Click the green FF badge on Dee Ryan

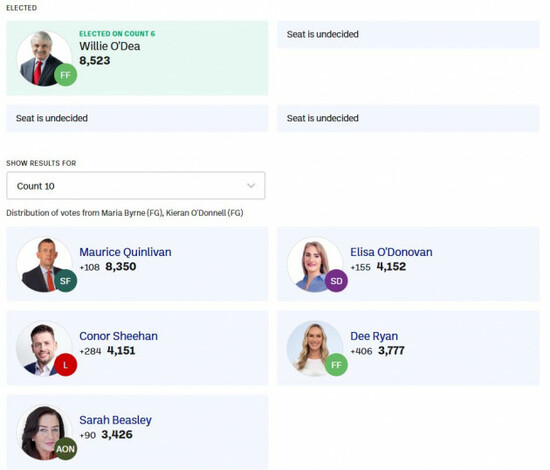pos(336,365)
